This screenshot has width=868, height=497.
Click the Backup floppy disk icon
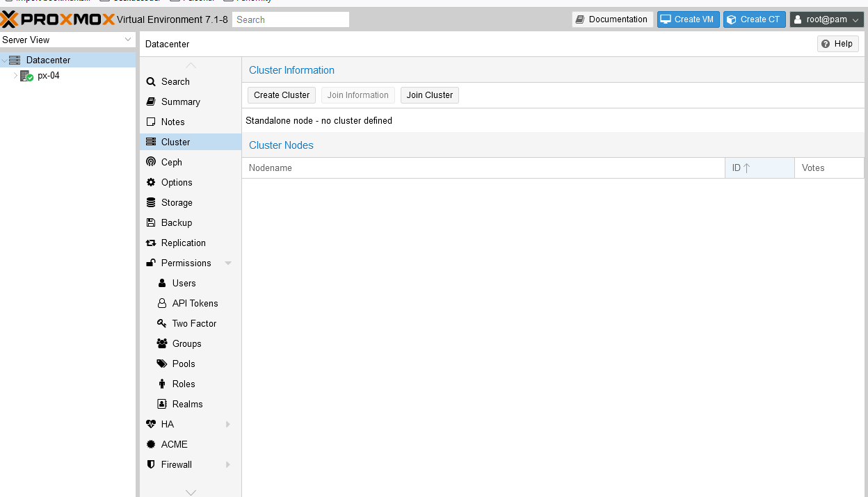coord(151,222)
